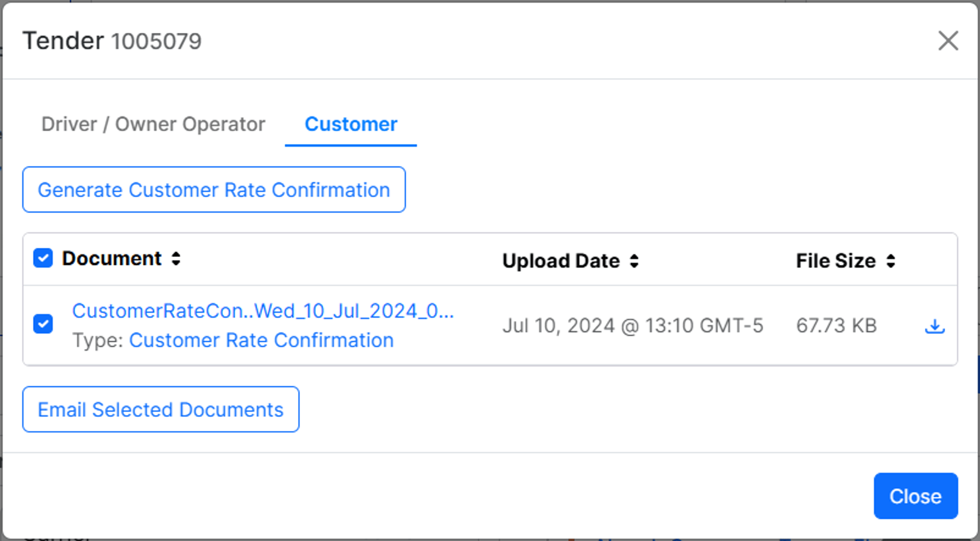980x541 pixels.
Task: Click the Document column header text
Action: tap(112, 259)
